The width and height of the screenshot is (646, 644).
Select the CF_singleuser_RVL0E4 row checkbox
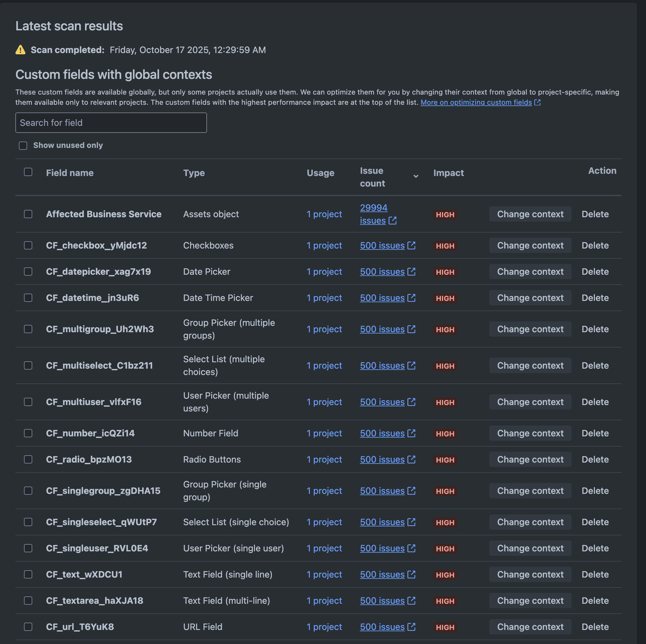coord(28,548)
